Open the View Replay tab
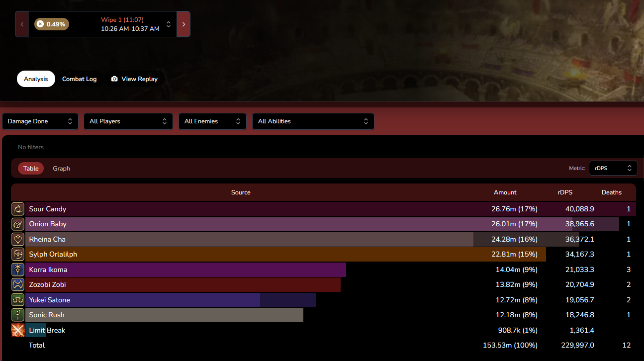 coord(134,79)
